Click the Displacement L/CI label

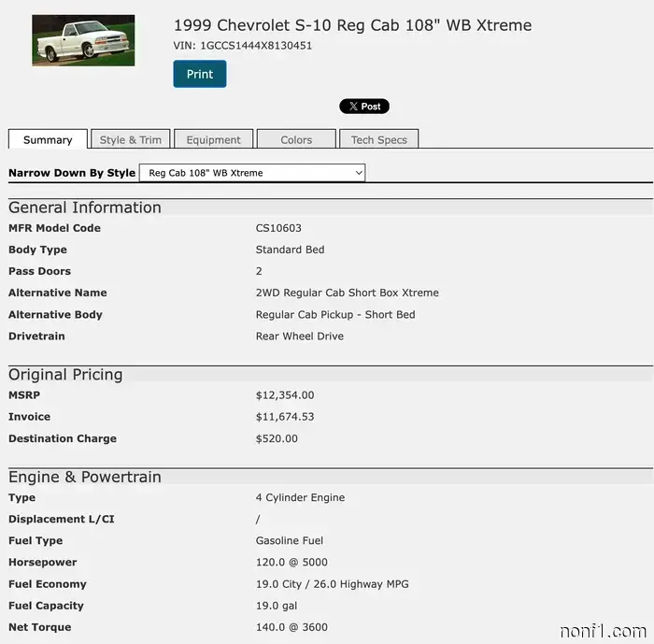pos(62,519)
